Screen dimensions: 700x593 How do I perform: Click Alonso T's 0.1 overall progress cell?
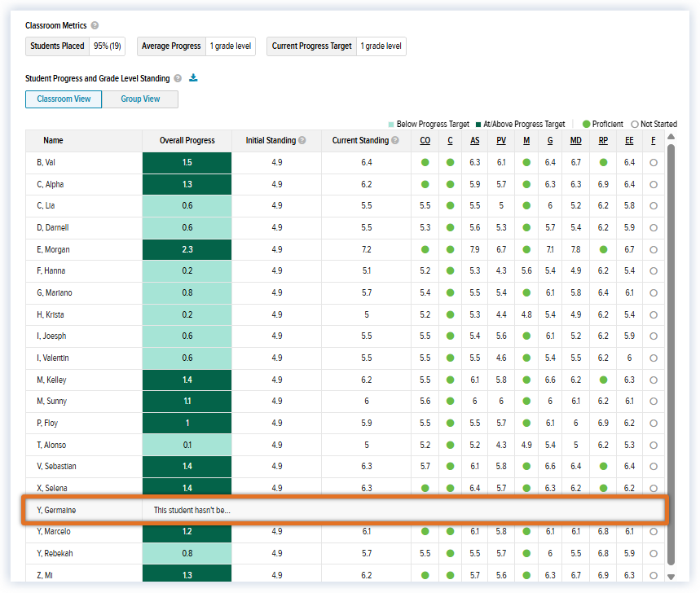[x=187, y=445]
